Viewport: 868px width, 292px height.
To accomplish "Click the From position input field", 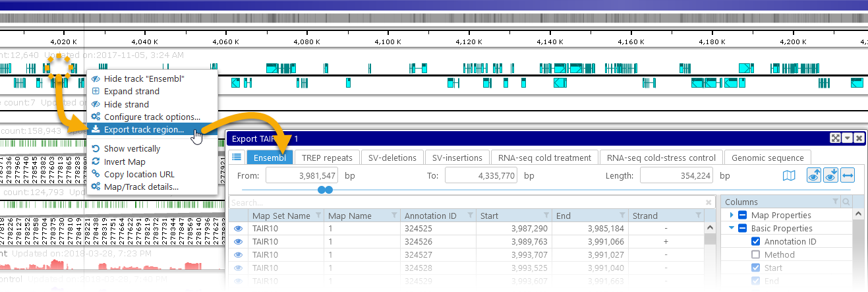I will point(303,176).
